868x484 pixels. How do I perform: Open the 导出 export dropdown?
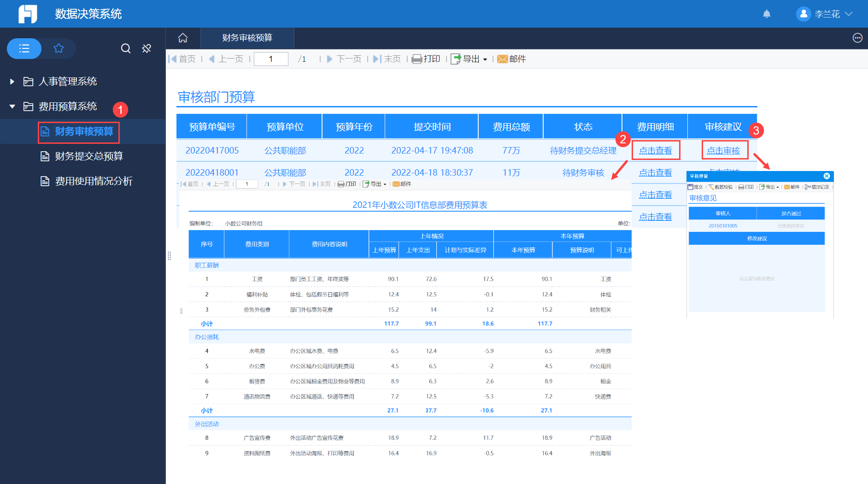click(470, 59)
